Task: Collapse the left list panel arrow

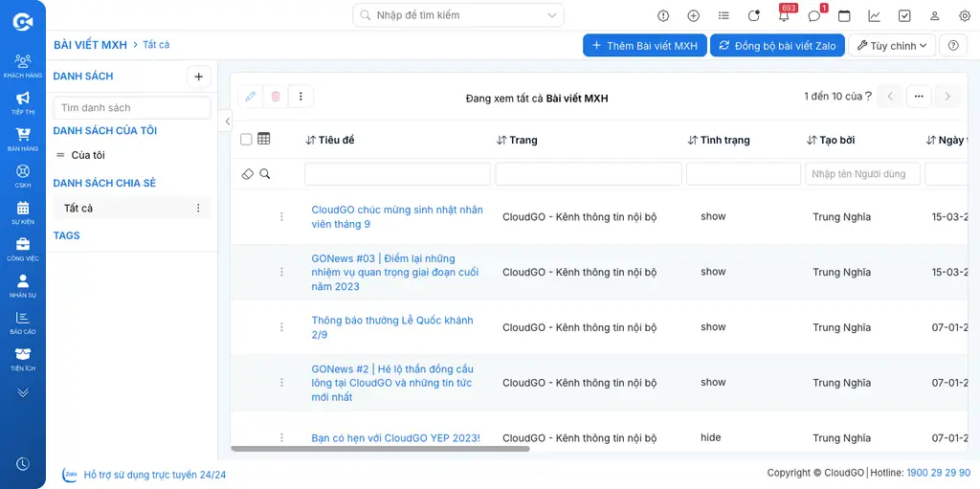Action: pyautogui.click(x=227, y=121)
